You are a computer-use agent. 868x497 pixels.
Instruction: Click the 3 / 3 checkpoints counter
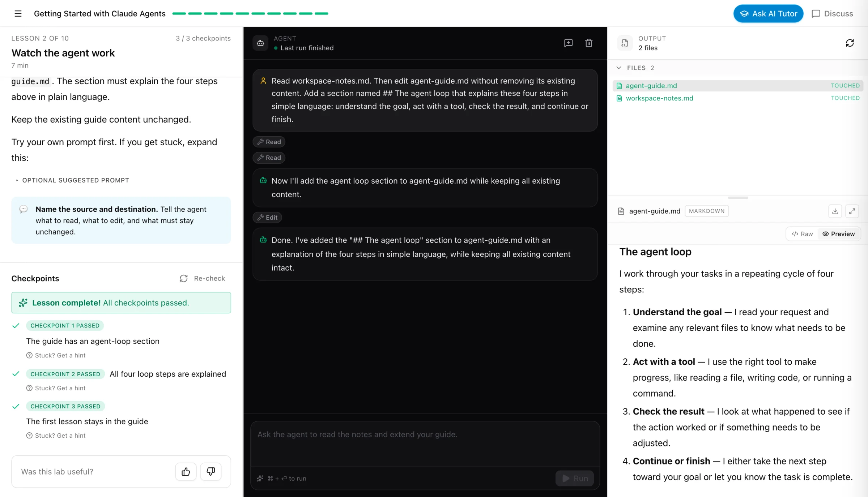(203, 38)
